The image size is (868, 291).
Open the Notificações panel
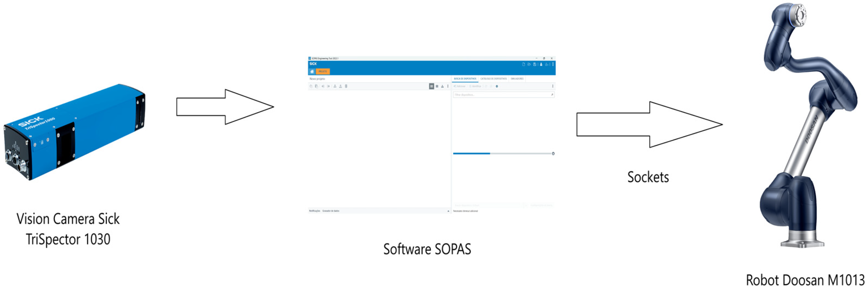coord(314,211)
